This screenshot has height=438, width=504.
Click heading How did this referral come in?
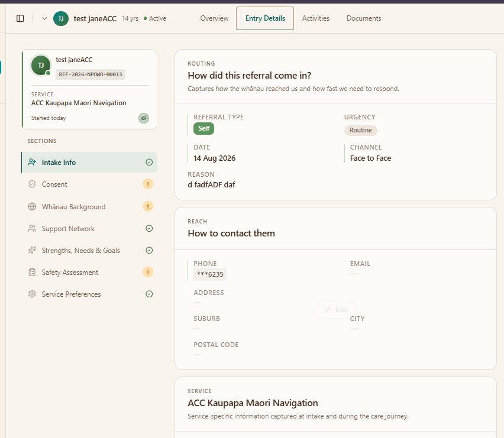[250, 76]
